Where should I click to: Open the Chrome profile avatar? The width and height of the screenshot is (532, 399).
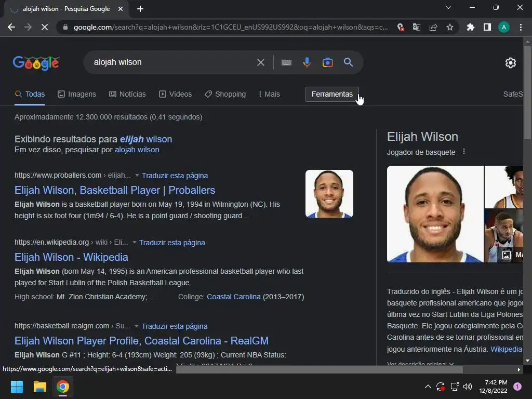click(x=504, y=27)
